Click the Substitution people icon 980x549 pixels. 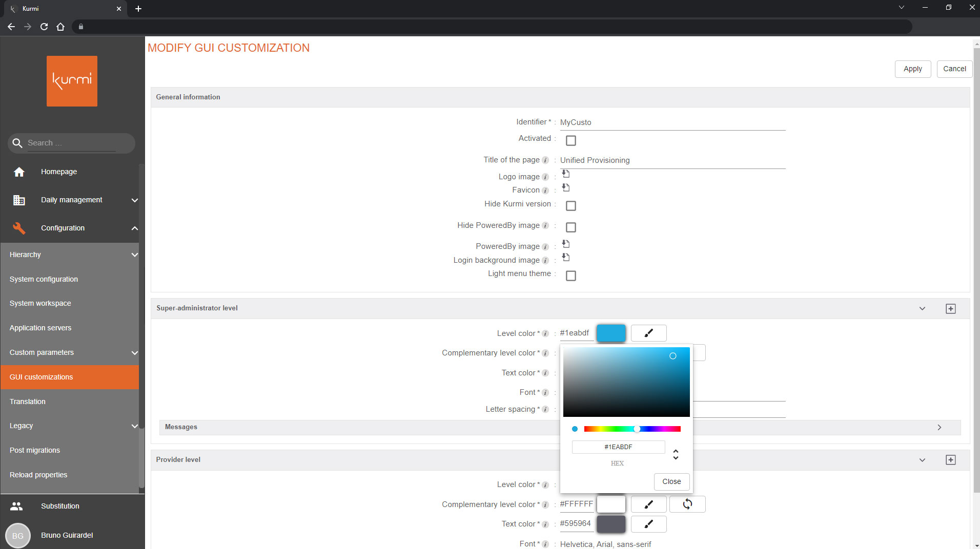click(16, 506)
